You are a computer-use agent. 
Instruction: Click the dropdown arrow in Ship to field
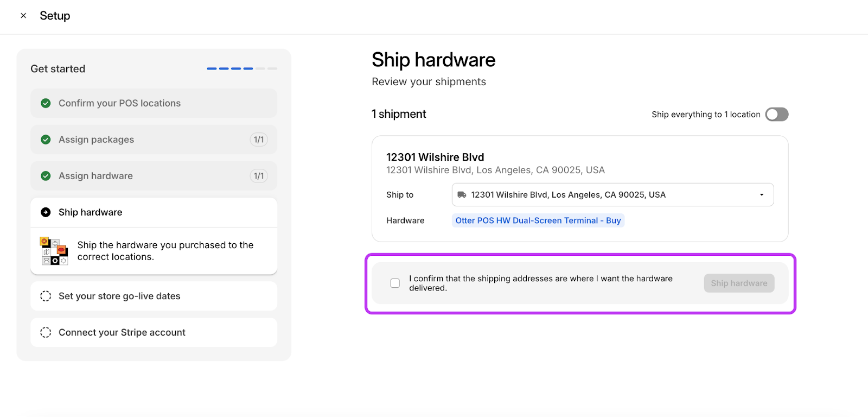(762, 195)
